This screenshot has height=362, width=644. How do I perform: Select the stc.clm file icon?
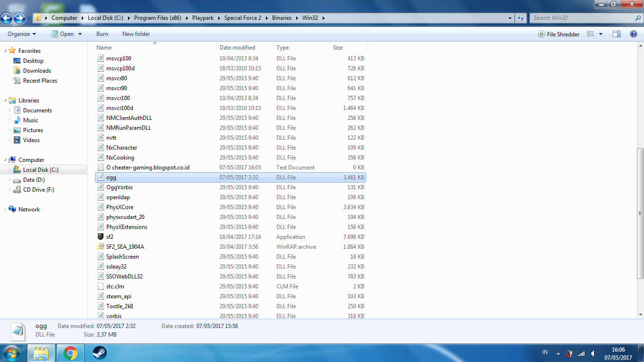(x=100, y=286)
